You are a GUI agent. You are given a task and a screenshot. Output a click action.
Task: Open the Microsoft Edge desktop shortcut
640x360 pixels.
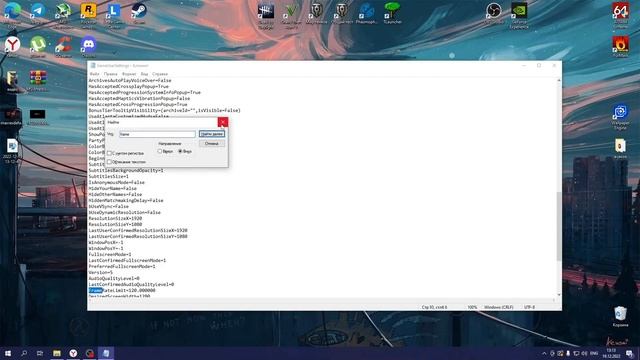pos(13,11)
